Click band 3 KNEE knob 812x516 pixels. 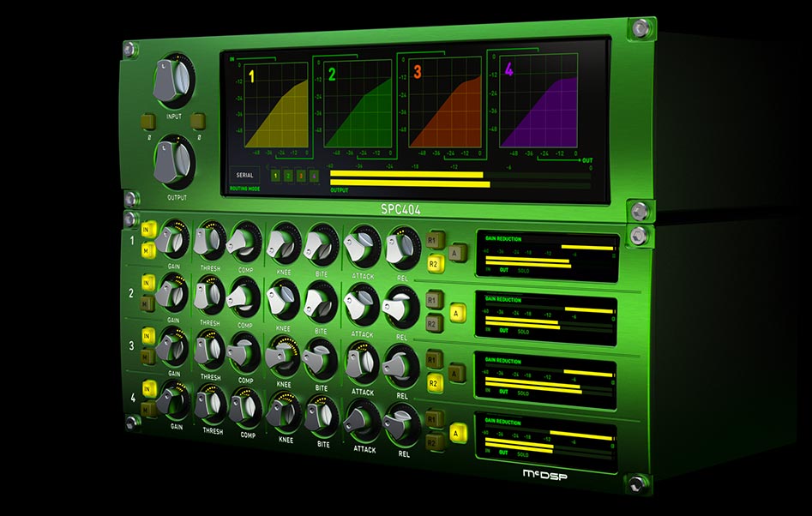coord(281,355)
